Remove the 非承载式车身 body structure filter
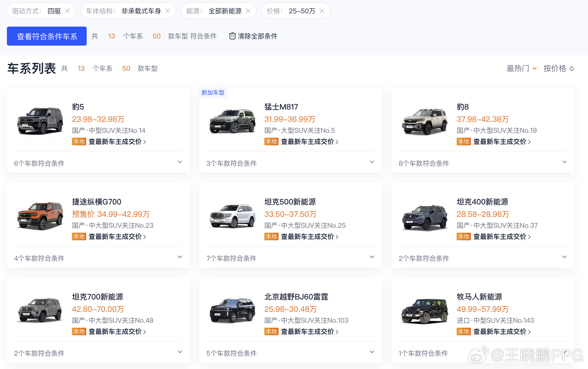Viewport: 588px width, 369px height. tap(167, 11)
